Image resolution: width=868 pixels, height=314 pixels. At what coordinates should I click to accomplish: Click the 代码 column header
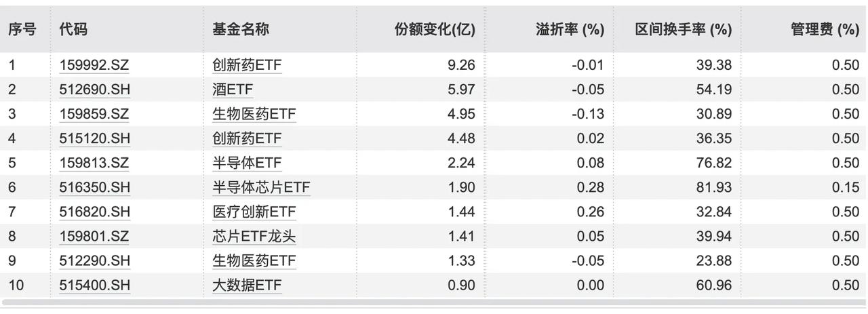click(73, 29)
